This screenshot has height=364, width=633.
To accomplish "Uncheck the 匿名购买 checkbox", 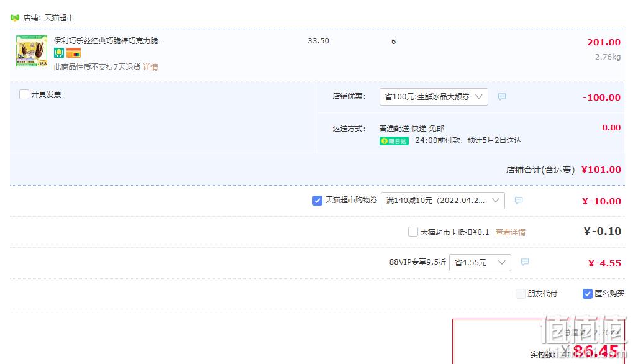I will pos(588,294).
